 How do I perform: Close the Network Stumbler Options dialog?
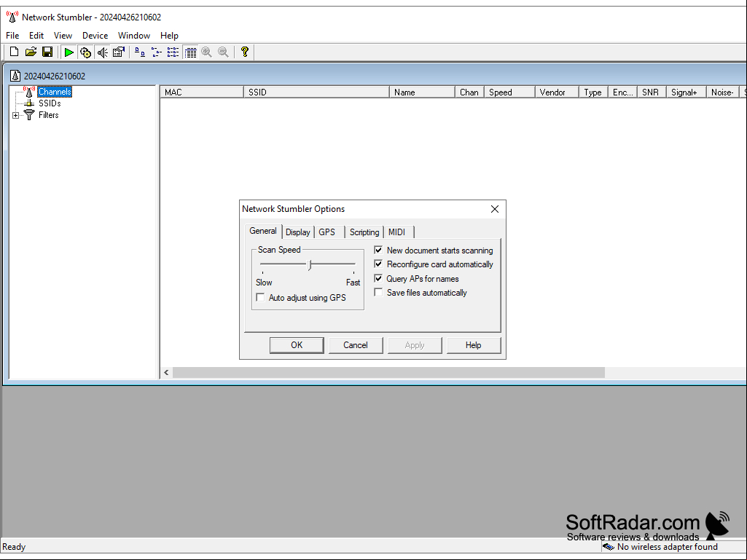495,209
